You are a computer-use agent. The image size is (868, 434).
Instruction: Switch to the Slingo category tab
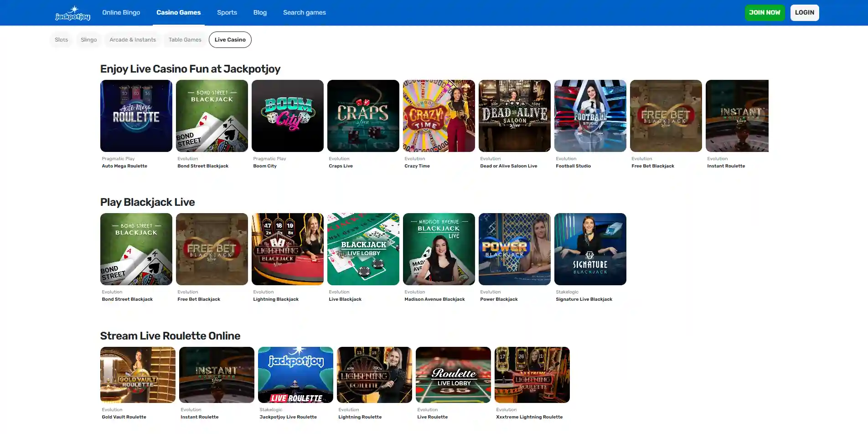tap(88, 40)
